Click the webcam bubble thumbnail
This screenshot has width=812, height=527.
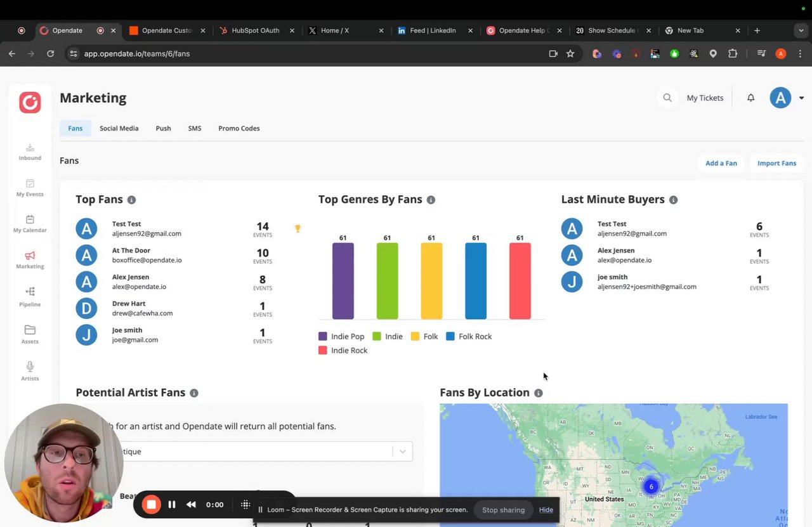63,463
